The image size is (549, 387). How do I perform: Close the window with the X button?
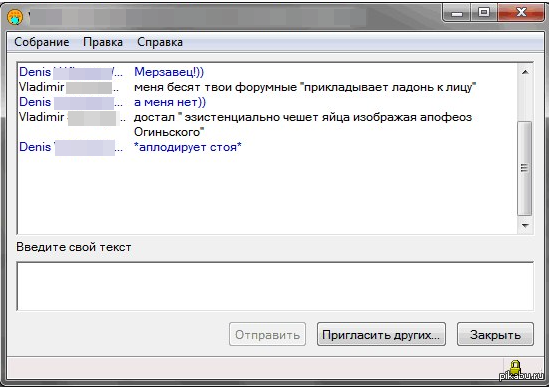coord(521,13)
